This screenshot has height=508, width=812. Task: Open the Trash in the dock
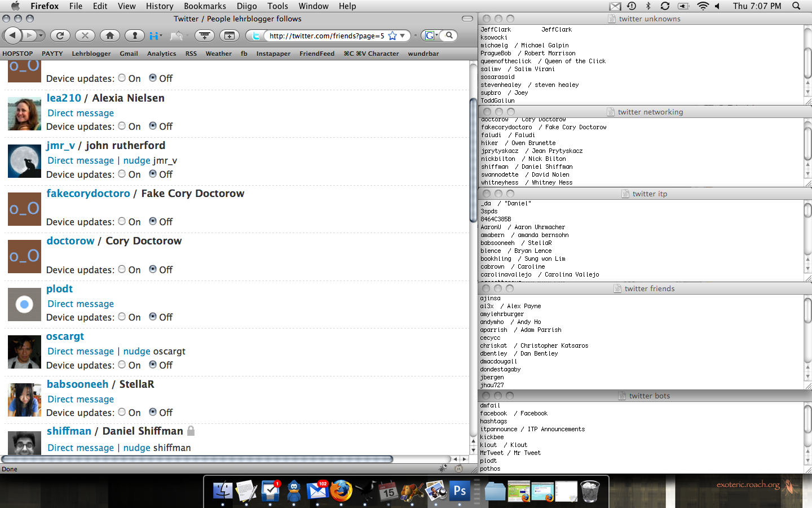click(x=590, y=491)
